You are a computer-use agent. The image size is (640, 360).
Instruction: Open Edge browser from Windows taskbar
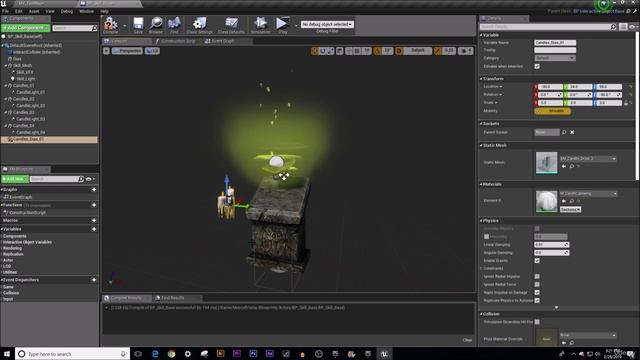pos(155,354)
